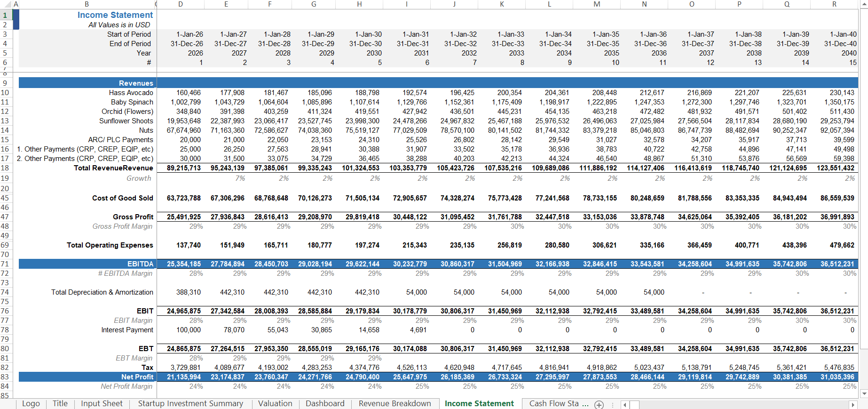Select column D header
Screen dimensions: 868x409
[181, 4]
